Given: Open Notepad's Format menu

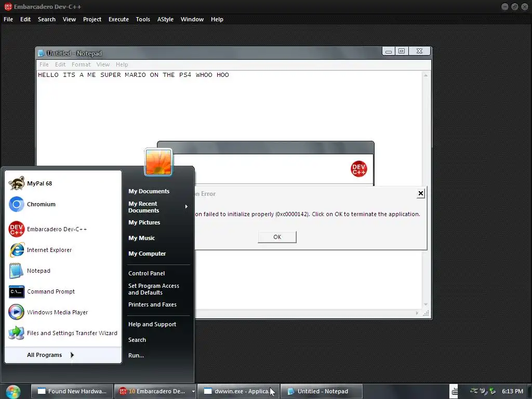Looking at the screenshot, I should tap(81, 64).
